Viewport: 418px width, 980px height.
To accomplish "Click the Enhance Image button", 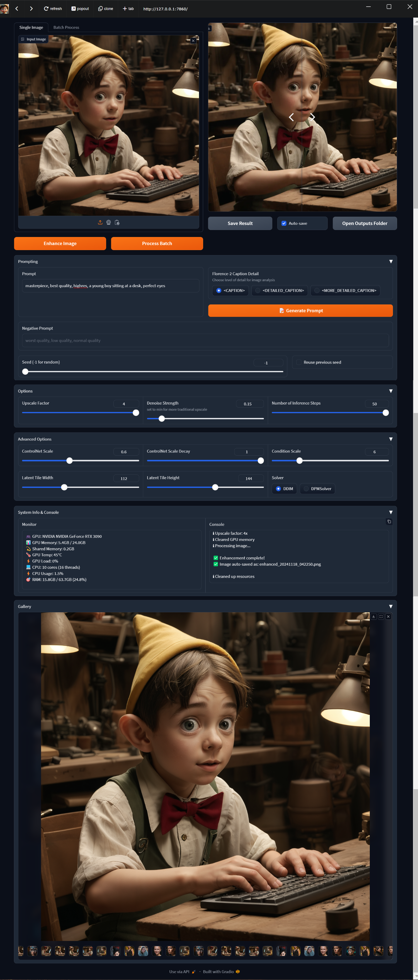I will 60,243.
